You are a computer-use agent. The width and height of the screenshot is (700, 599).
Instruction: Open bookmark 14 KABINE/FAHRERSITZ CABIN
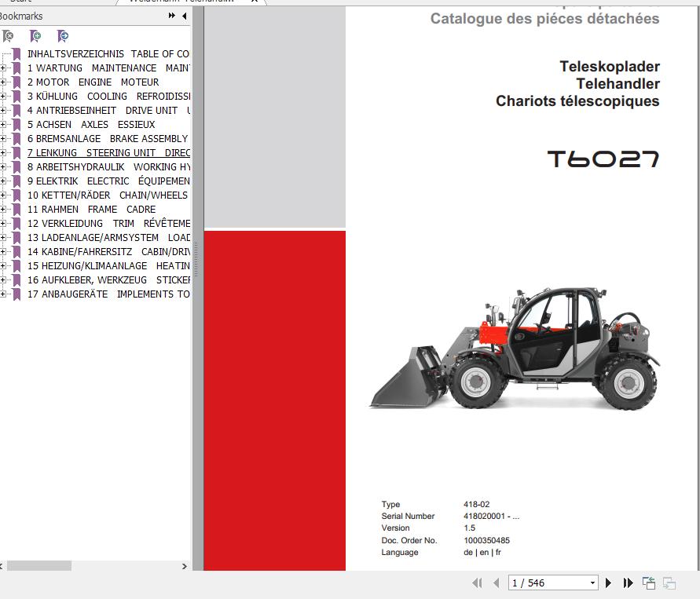108,251
